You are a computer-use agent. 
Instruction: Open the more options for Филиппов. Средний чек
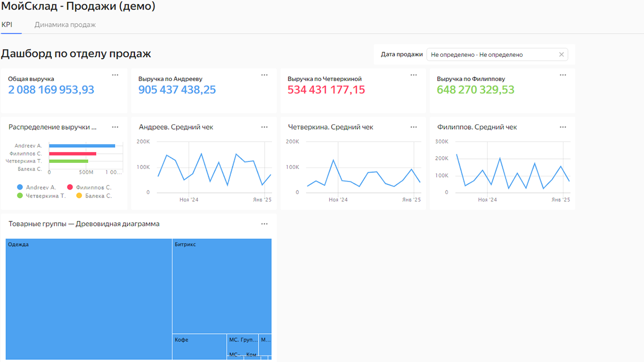(563, 127)
